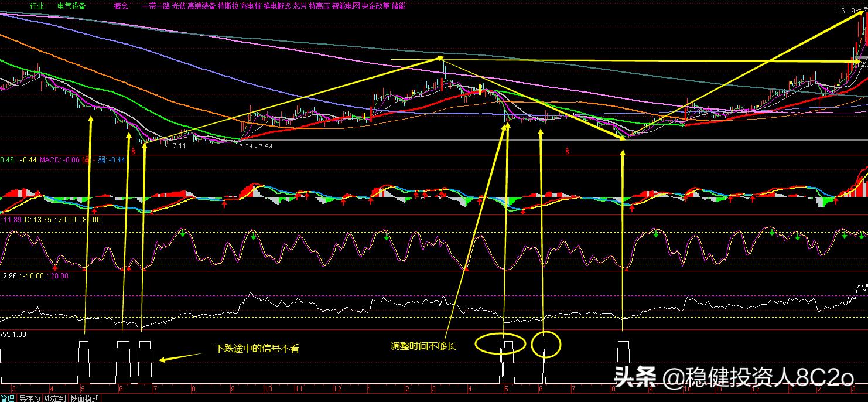This screenshot has width=868, height=402.
Task: Open the 储能 concept link
Action: point(398,6)
